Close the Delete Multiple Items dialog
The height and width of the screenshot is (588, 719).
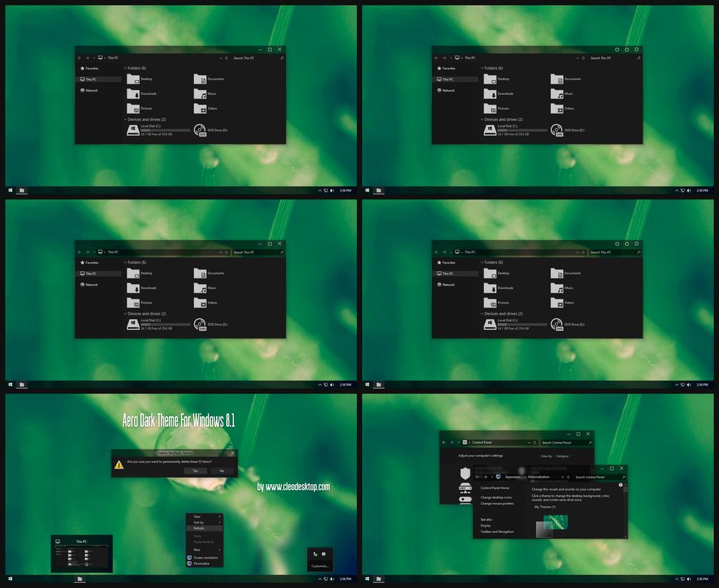(233, 453)
